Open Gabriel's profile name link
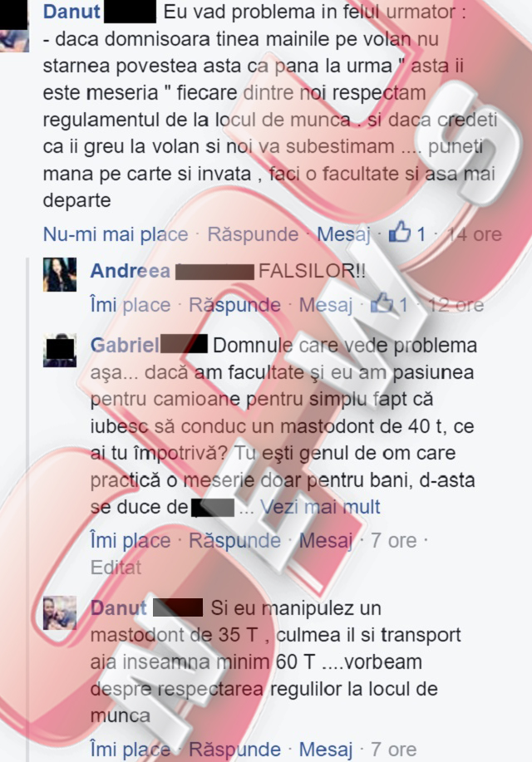This screenshot has height=762, width=532. coord(125,346)
